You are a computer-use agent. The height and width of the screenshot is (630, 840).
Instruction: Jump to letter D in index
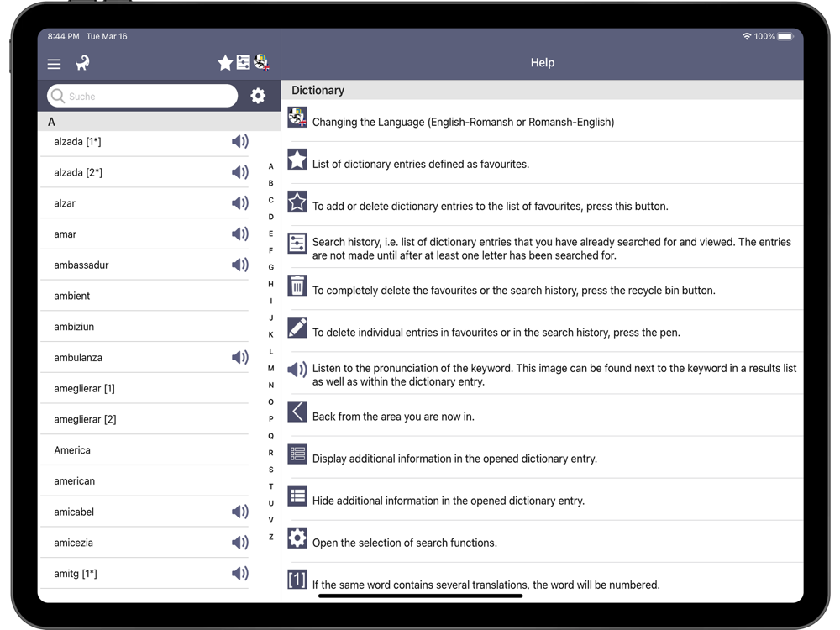tap(271, 217)
